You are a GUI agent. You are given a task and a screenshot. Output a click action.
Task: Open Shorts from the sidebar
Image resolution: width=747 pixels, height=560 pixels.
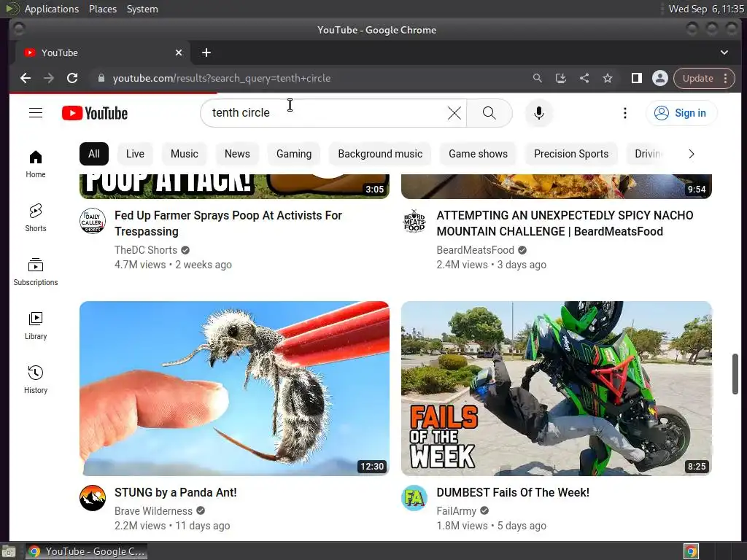[x=36, y=218]
